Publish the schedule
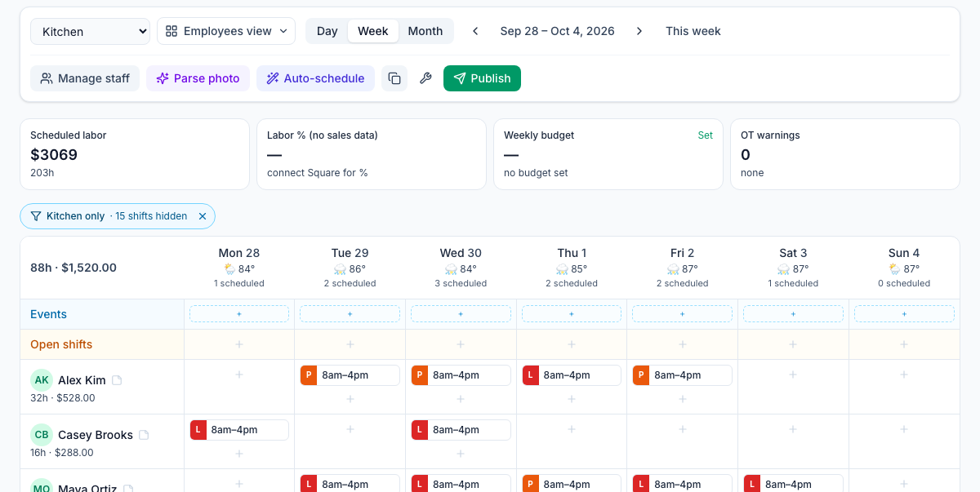Viewport: 980px width, 492px height. click(x=482, y=78)
